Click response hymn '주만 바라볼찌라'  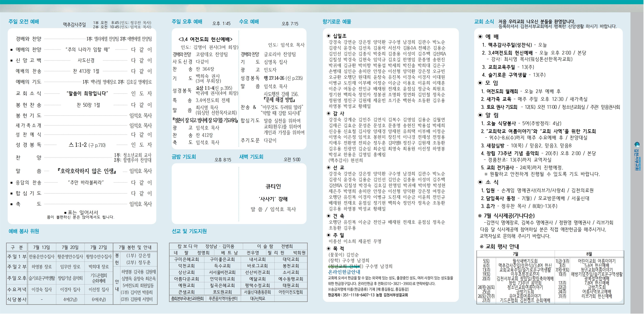point(86,183)
